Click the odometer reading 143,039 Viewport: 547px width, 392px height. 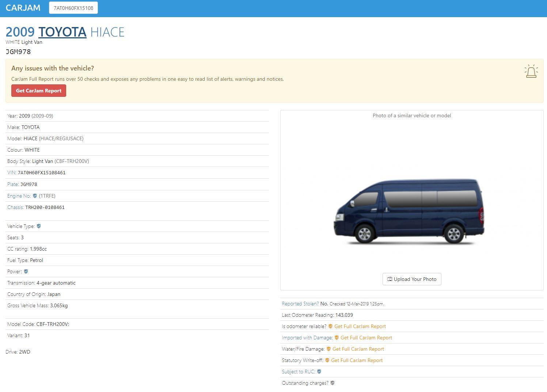coord(344,315)
